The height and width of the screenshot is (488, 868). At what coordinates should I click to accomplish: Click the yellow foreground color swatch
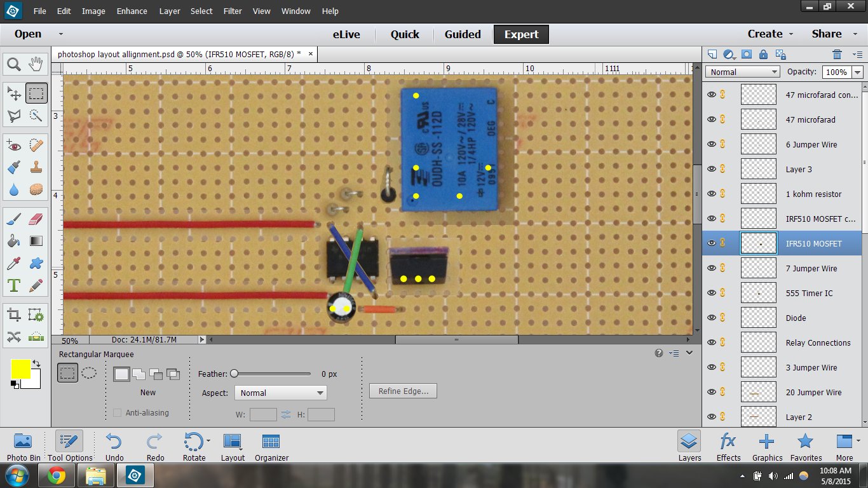pyautogui.click(x=20, y=369)
